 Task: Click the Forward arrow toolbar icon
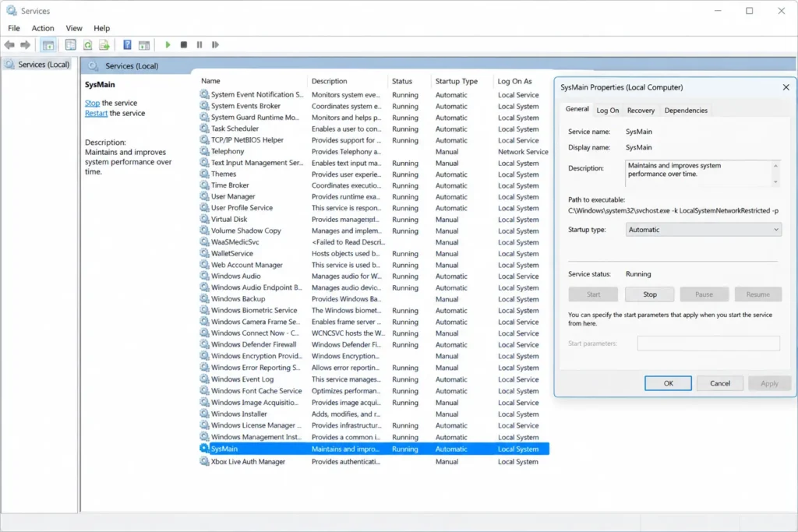click(25, 44)
